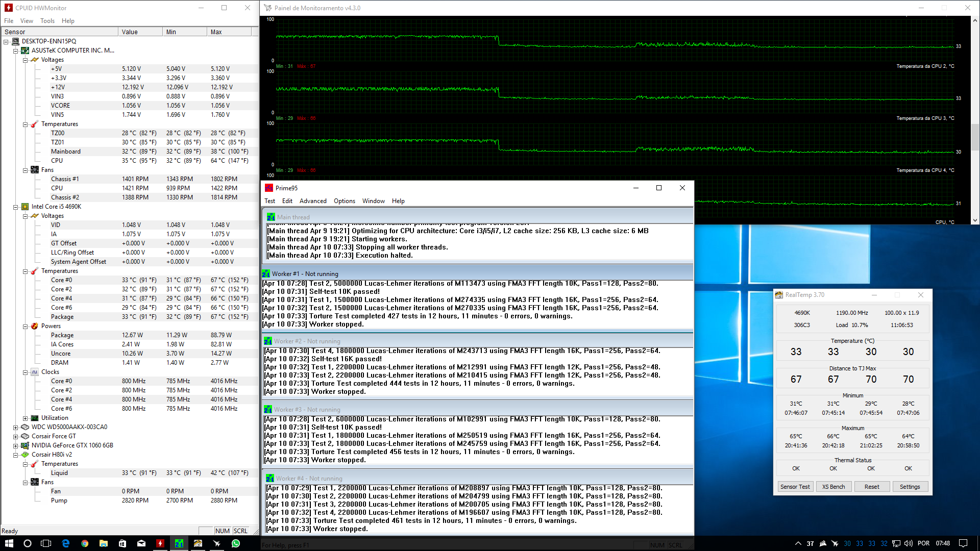Open RealTemp Settings
This screenshot has height=551, width=980.
(x=910, y=487)
